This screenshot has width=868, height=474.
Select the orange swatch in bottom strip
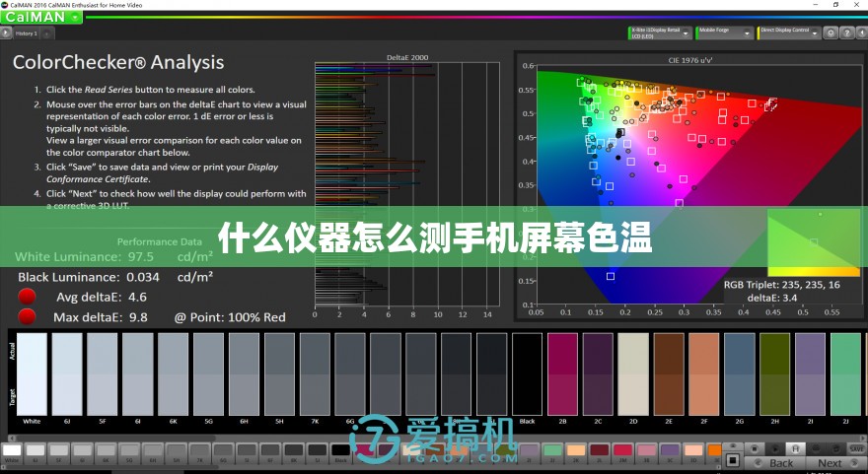715,450
